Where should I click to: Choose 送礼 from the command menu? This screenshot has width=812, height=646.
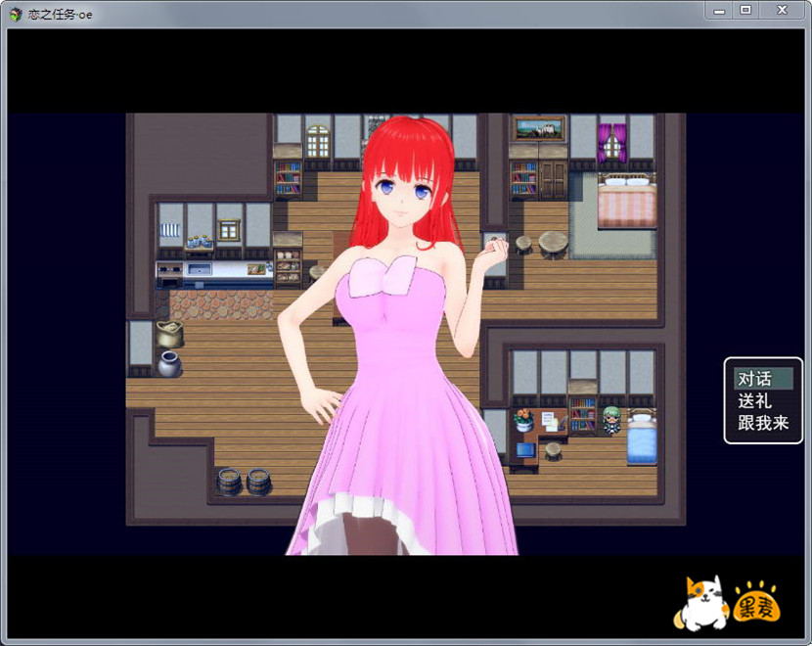point(754,401)
